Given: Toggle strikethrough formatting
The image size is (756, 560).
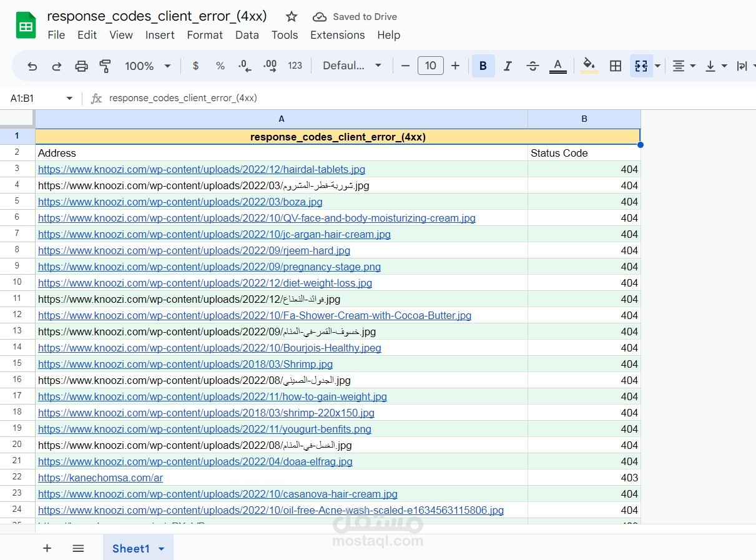Looking at the screenshot, I should click(x=533, y=66).
